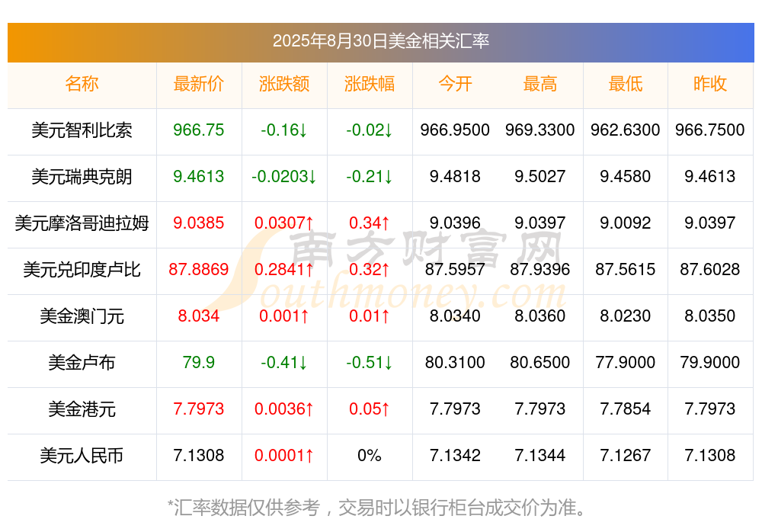This screenshot has width=762, height=532.
Task: Select the 涨跌幅 column header
Action: [370, 84]
